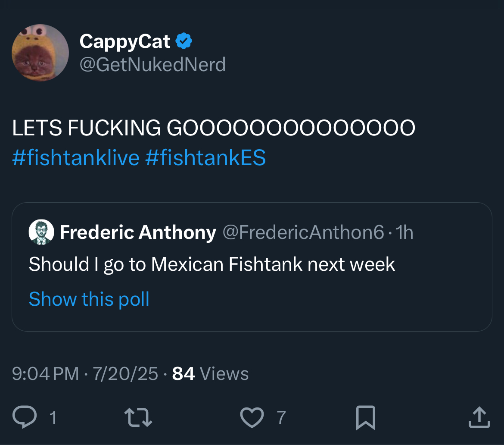Open the share upload icon

tap(479, 417)
